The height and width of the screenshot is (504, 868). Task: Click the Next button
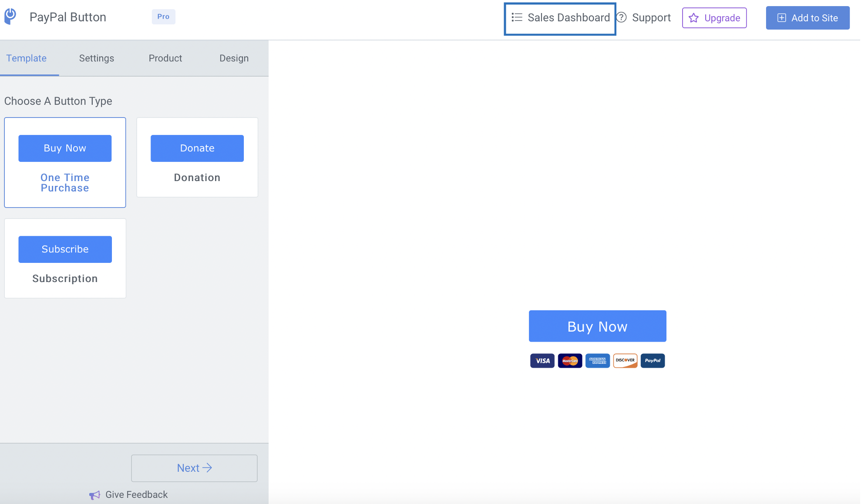[x=194, y=468]
